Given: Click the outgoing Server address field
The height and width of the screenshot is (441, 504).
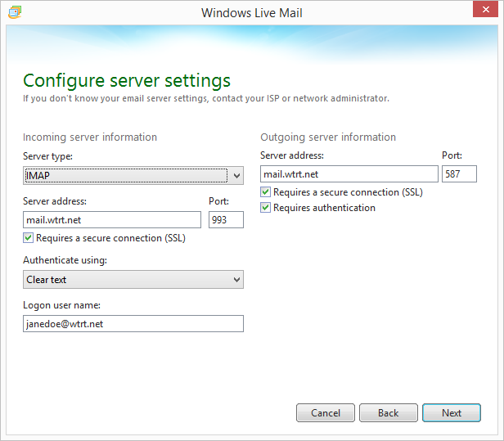Looking at the screenshot, I should click(349, 173).
